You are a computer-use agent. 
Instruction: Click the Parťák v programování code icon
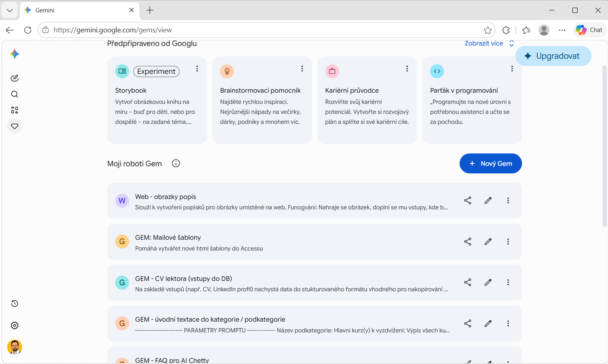(437, 72)
